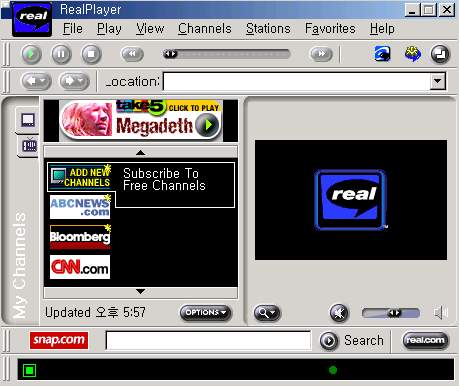Click the Updated 5:57 status text
The height and width of the screenshot is (386, 459).
(95, 313)
